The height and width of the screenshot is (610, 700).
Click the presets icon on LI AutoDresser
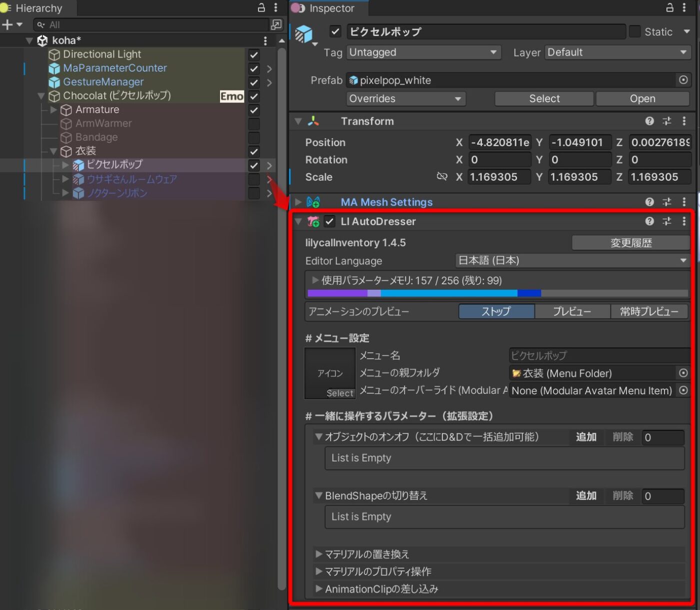(667, 221)
